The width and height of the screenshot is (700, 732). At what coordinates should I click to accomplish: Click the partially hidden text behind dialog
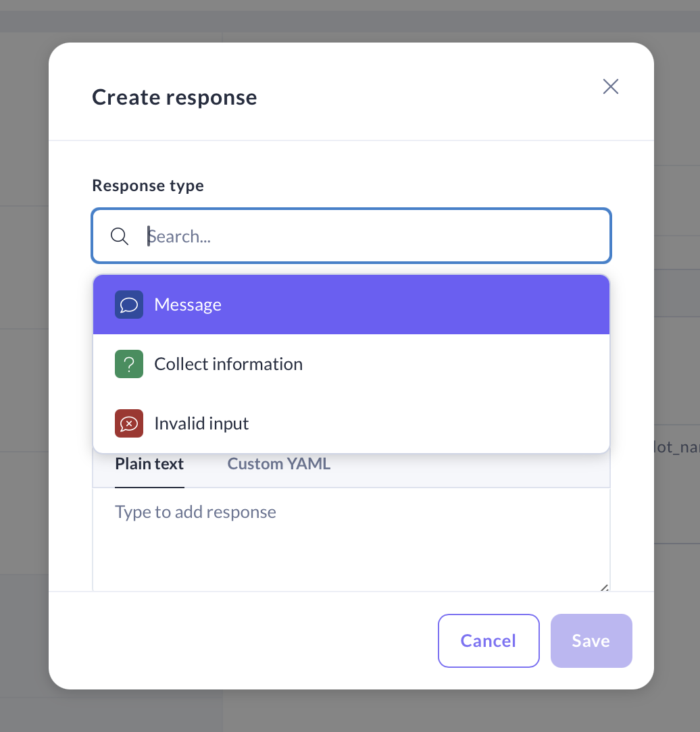coord(676,447)
